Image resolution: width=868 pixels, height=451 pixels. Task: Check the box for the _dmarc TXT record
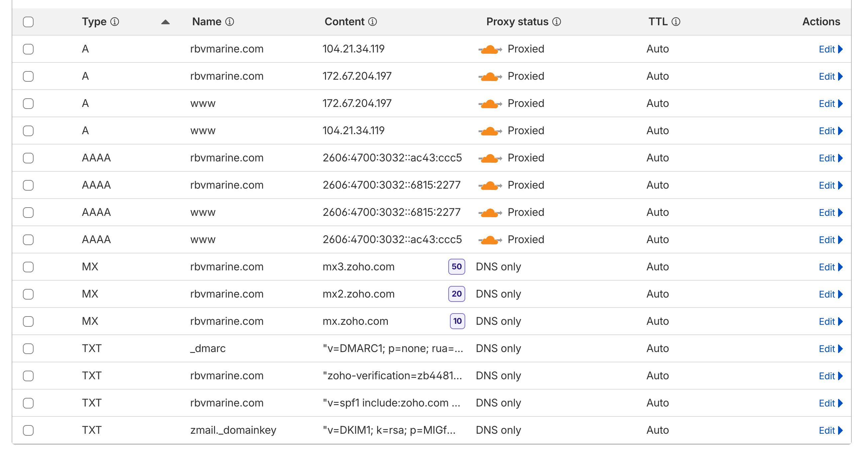click(x=28, y=349)
